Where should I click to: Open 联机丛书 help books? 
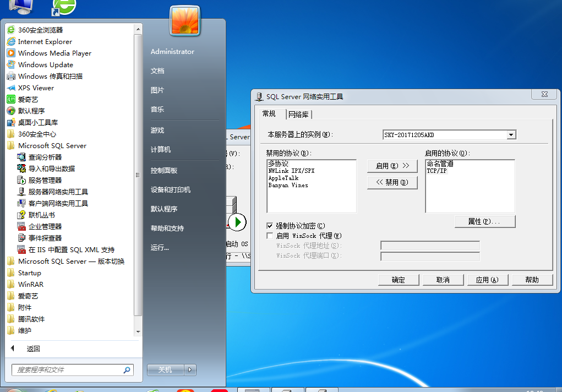pos(36,215)
